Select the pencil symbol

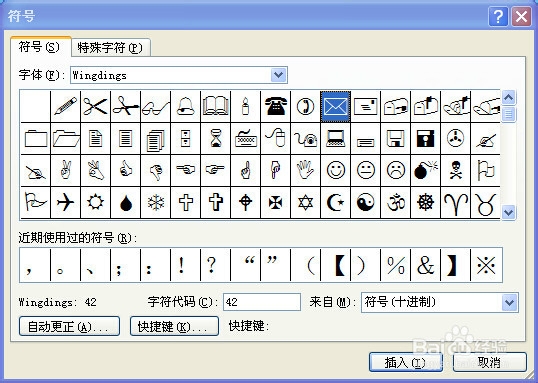(66, 106)
